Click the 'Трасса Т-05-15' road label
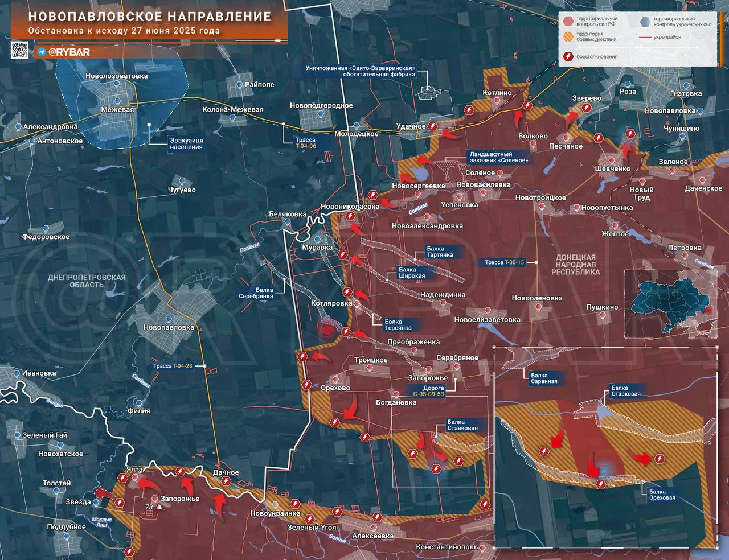 point(504,262)
